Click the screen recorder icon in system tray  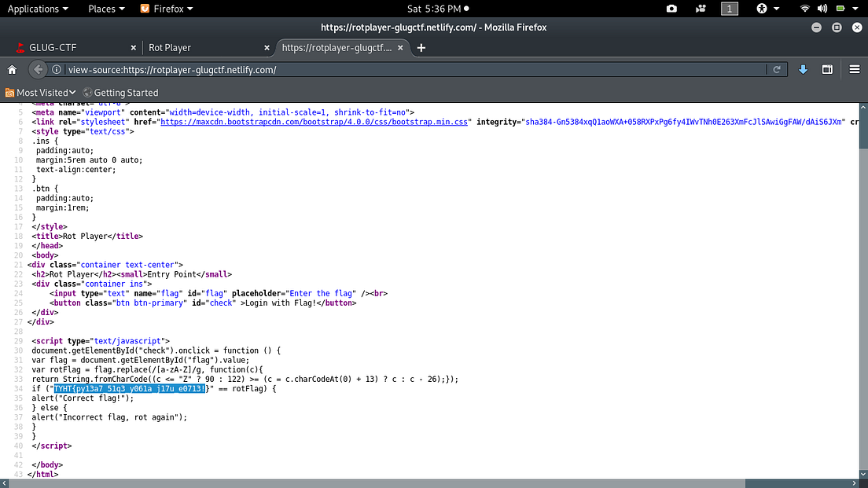coord(701,9)
